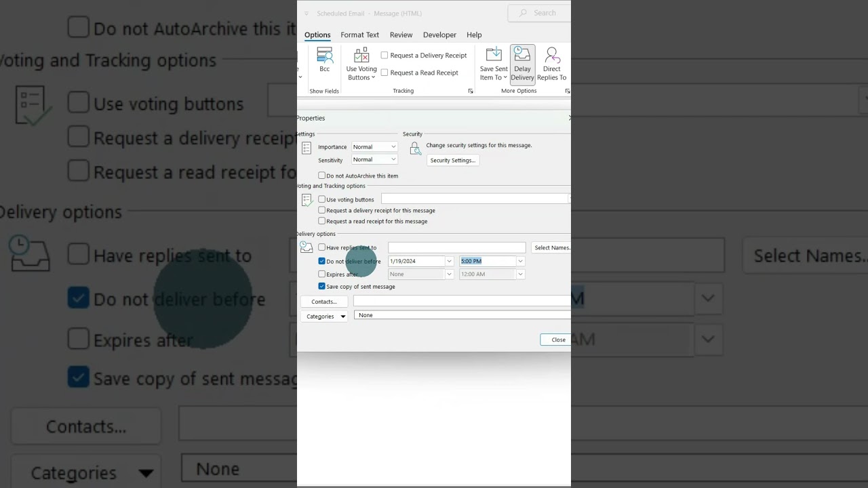The width and height of the screenshot is (868, 488).
Task: Open the Help tab
Action: point(474,35)
